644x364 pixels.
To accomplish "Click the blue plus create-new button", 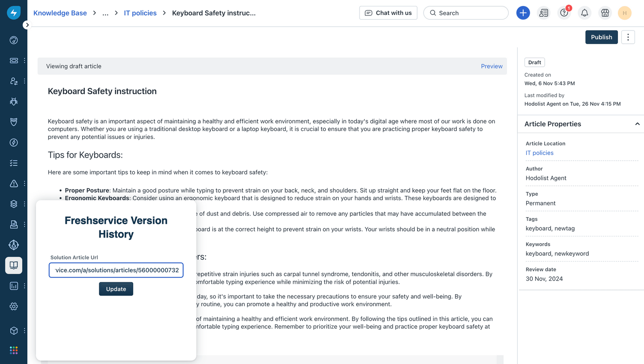I will point(523,13).
